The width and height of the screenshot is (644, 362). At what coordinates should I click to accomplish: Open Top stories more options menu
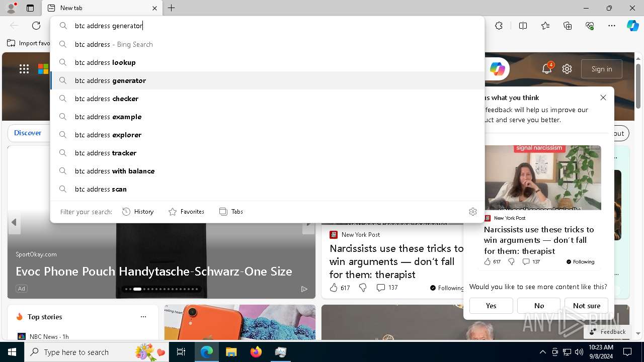pos(143,317)
